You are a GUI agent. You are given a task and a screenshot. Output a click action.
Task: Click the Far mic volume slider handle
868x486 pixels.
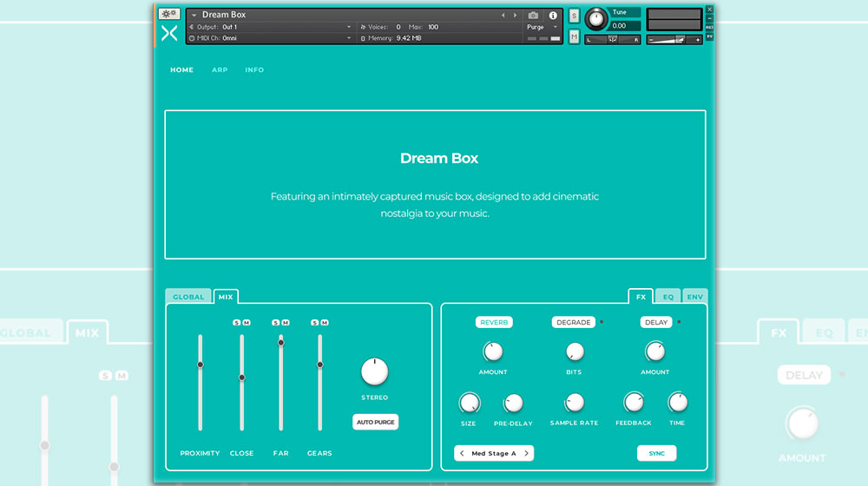click(x=280, y=343)
